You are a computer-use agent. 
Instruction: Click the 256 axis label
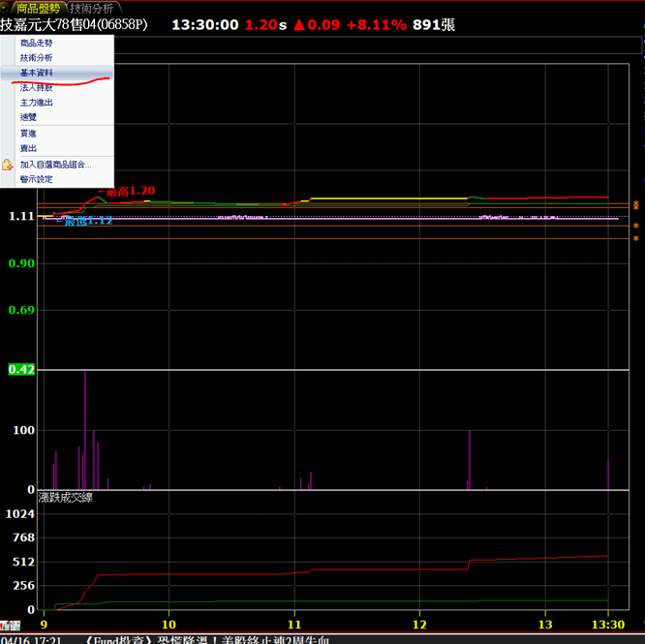24,586
